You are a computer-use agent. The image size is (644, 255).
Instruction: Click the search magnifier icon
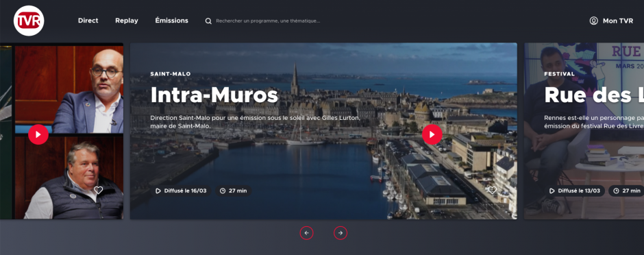208,21
